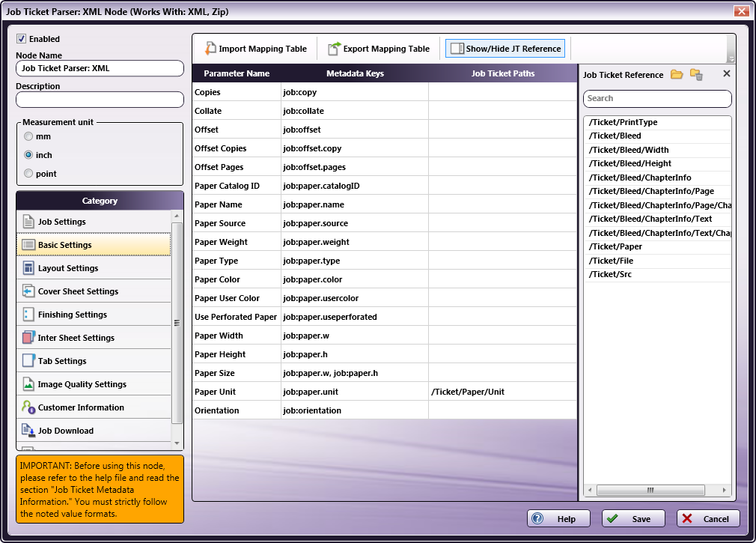Click the Help question mark icon

[537, 518]
